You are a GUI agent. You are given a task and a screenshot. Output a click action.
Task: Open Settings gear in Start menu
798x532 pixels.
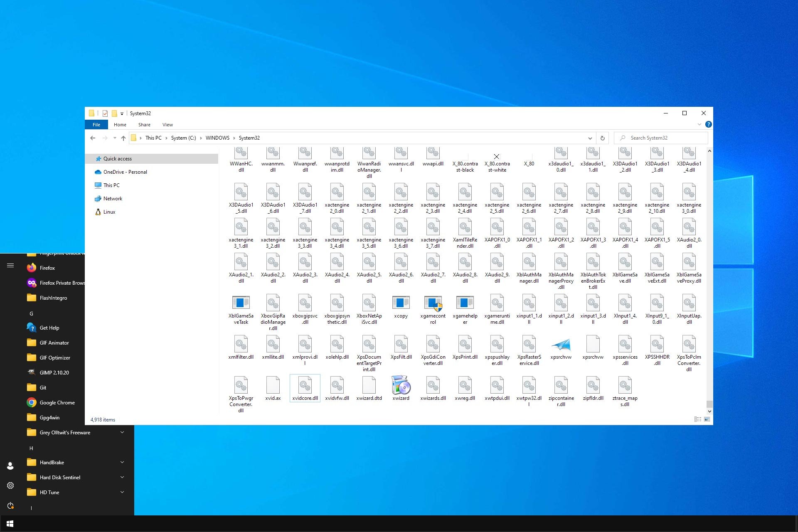coord(10,485)
